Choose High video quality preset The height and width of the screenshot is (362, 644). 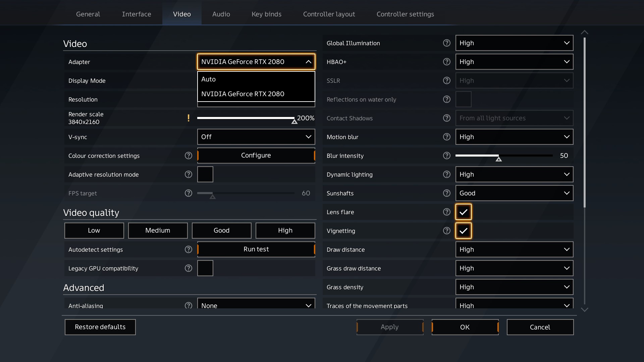point(285,231)
